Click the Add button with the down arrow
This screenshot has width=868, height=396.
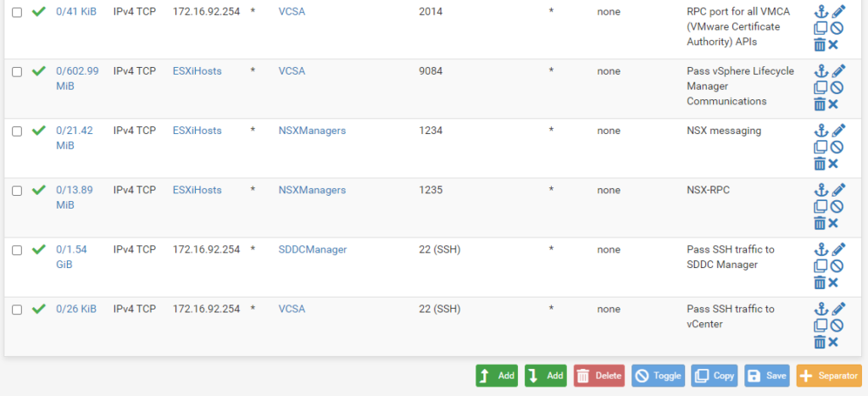(x=545, y=376)
